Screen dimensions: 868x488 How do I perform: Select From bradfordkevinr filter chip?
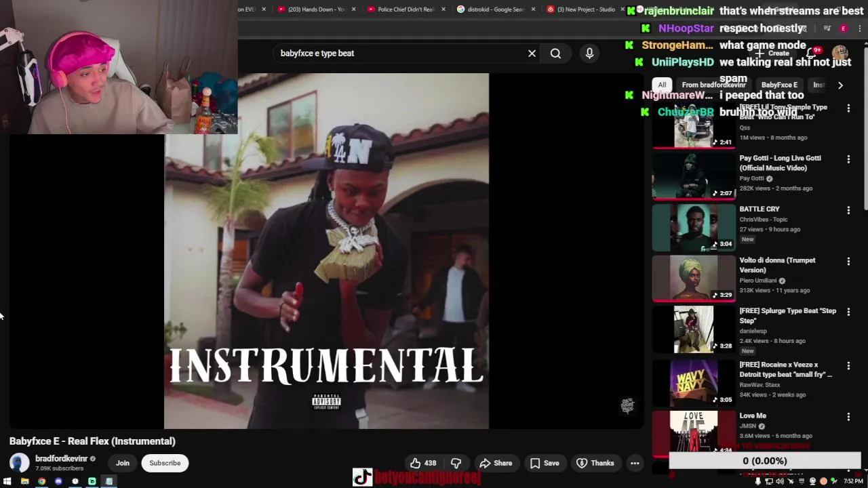click(x=713, y=85)
